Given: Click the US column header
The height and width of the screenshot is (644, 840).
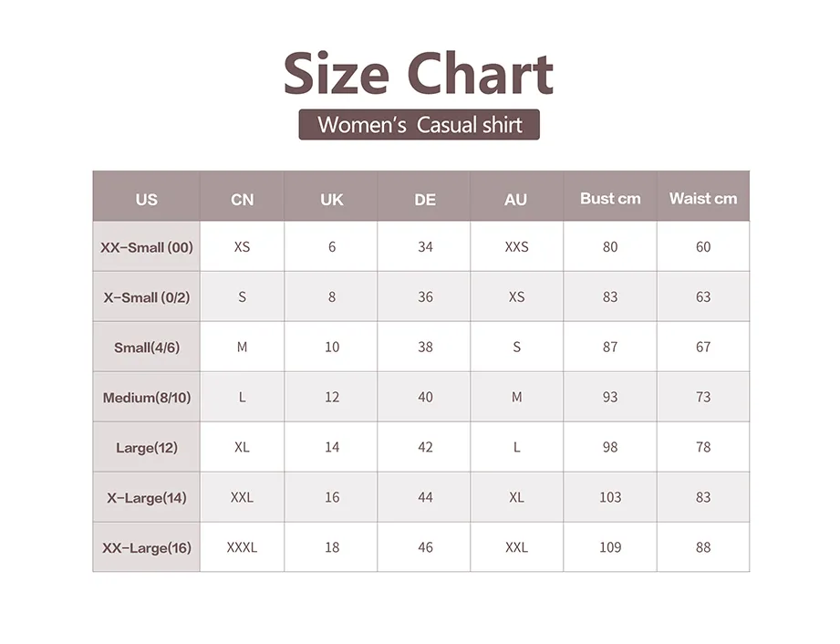Looking at the screenshot, I should tap(146, 199).
